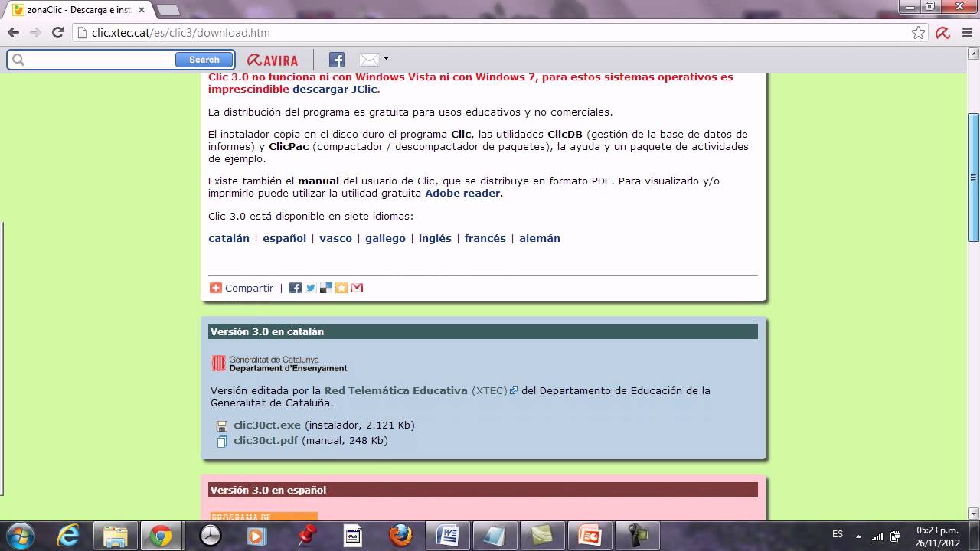Choose the gallego language link
Image resolution: width=980 pixels, height=551 pixels.
point(385,238)
